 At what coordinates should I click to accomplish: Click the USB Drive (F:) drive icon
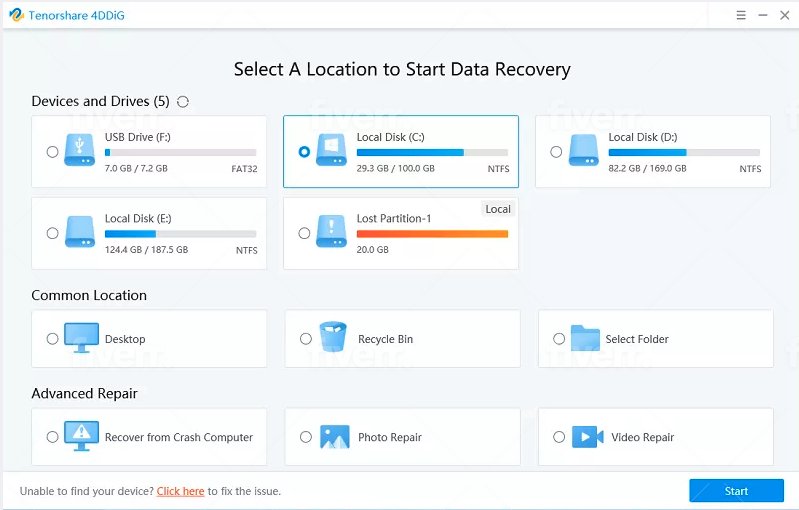(x=79, y=150)
